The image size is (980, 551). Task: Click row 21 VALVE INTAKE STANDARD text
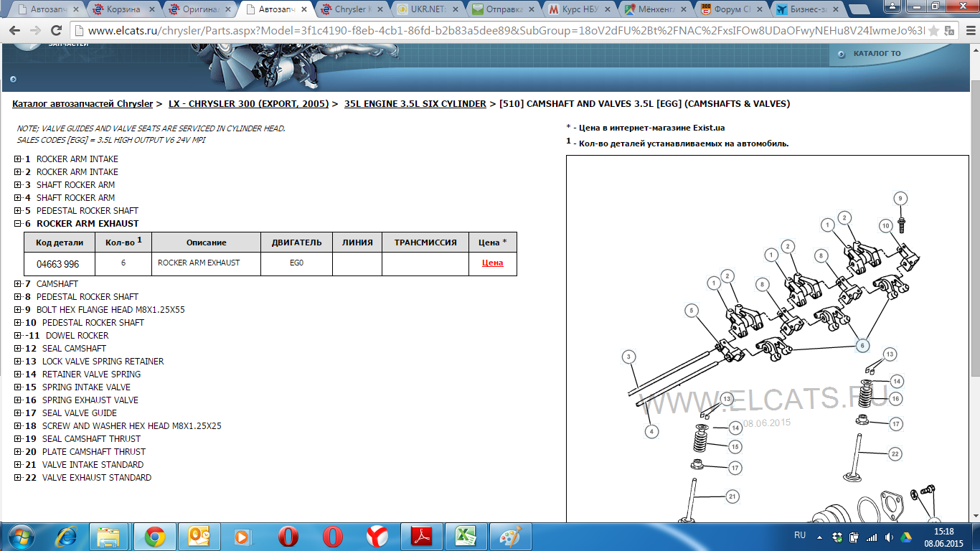click(x=93, y=465)
